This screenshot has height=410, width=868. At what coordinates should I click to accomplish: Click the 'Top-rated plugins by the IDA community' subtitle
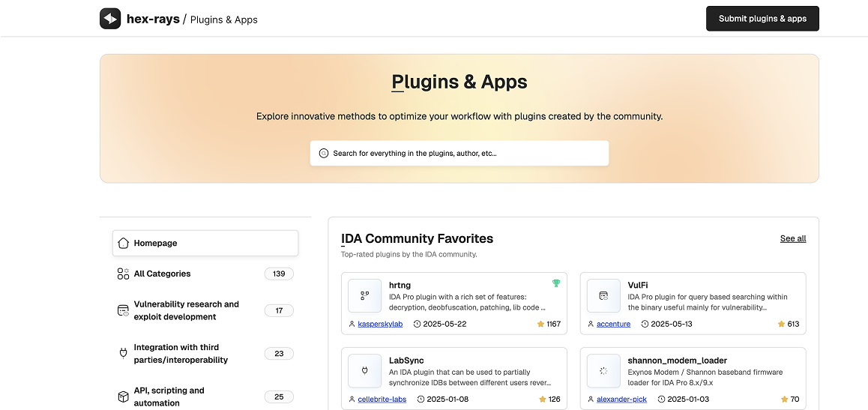pyautogui.click(x=409, y=255)
